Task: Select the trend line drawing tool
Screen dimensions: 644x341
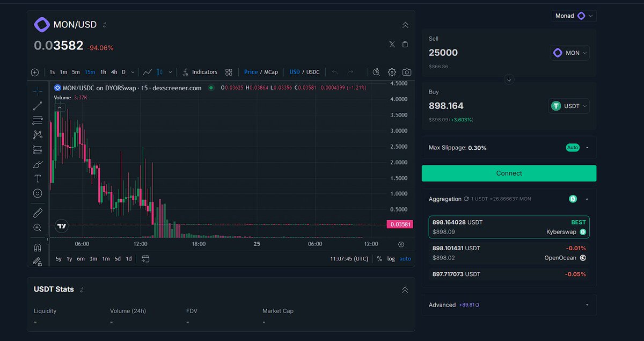Action: [38, 106]
